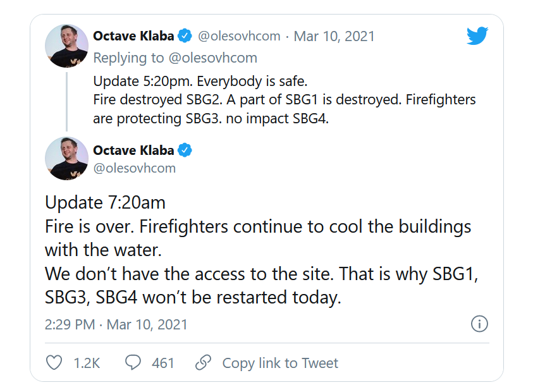
Task: Follow the Replying to @olesovhcom link
Action: pyautogui.click(x=175, y=58)
